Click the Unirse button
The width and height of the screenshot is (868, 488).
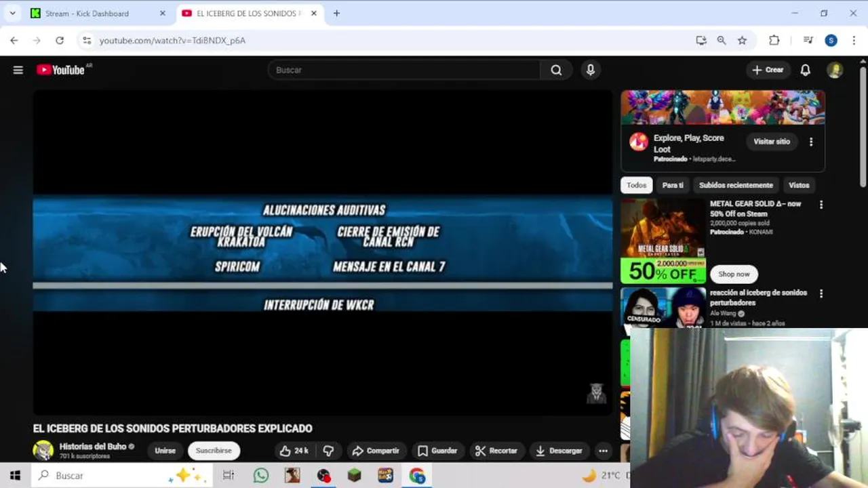(165, 451)
